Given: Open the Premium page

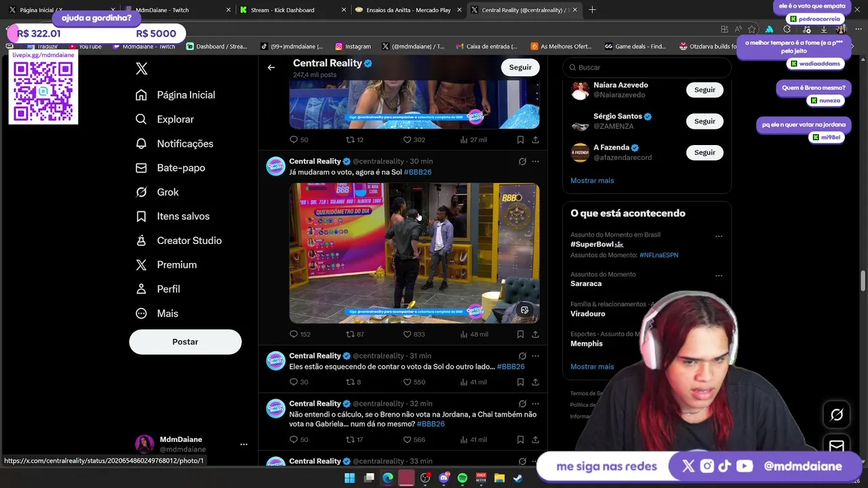Looking at the screenshot, I should click(166, 265).
